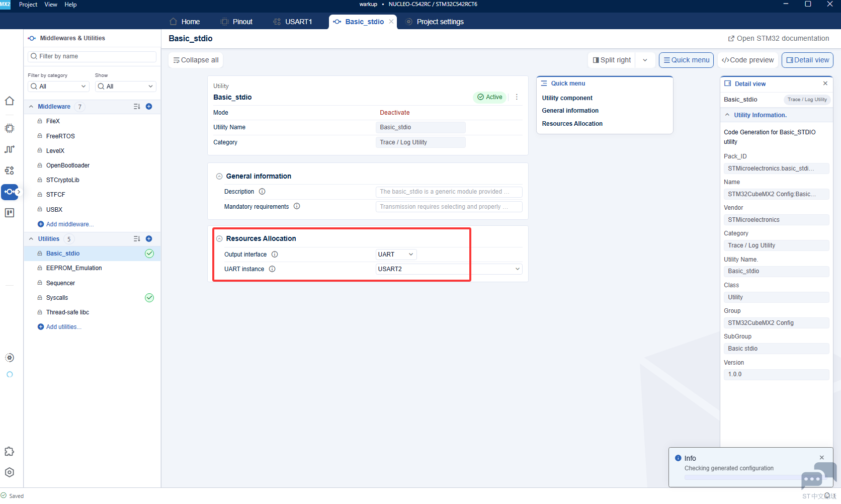The height and width of the screenshot is (504, 841).
Task: Open the Home sidebar icon
Action: point(10,101)
